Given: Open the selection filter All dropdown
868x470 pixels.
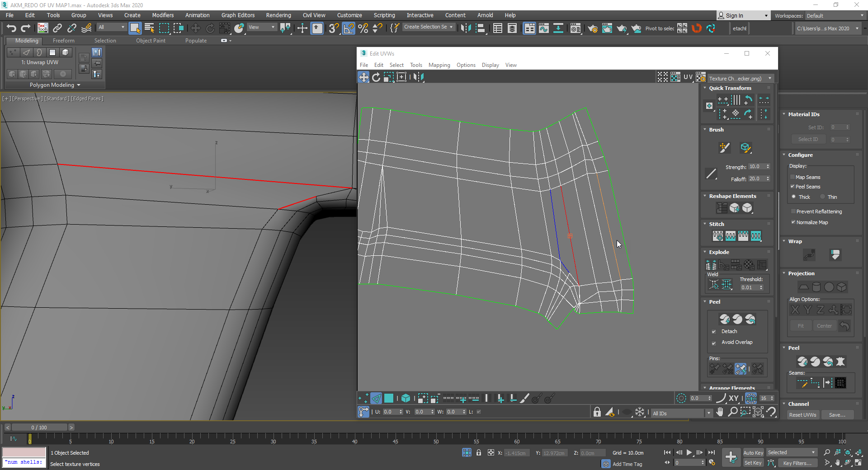Looking at the screenshot, I should coord(111,28).
